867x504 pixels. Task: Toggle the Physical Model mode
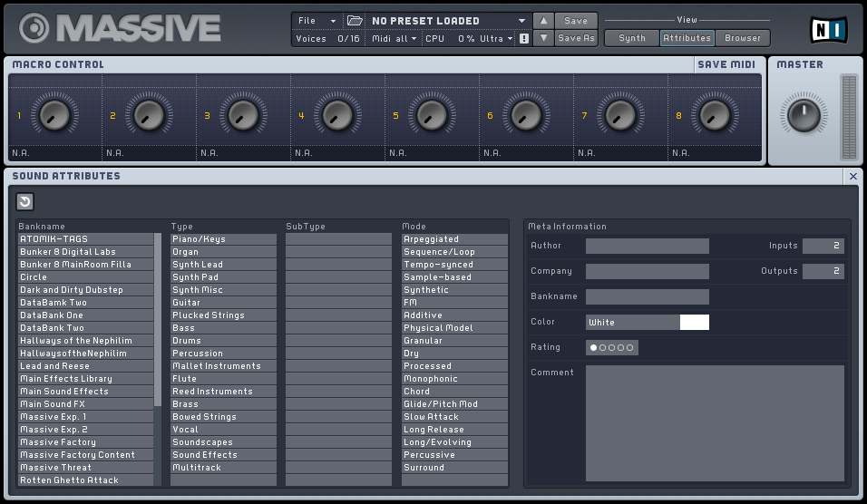[454, 328]
